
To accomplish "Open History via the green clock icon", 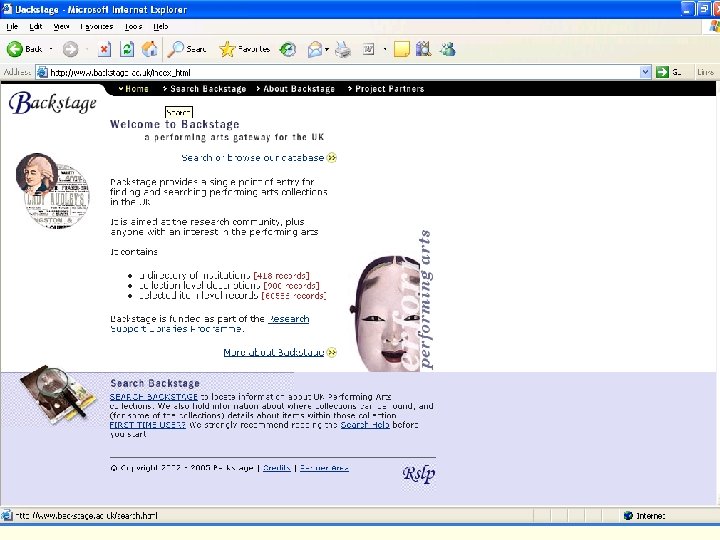I will [288, 49].
